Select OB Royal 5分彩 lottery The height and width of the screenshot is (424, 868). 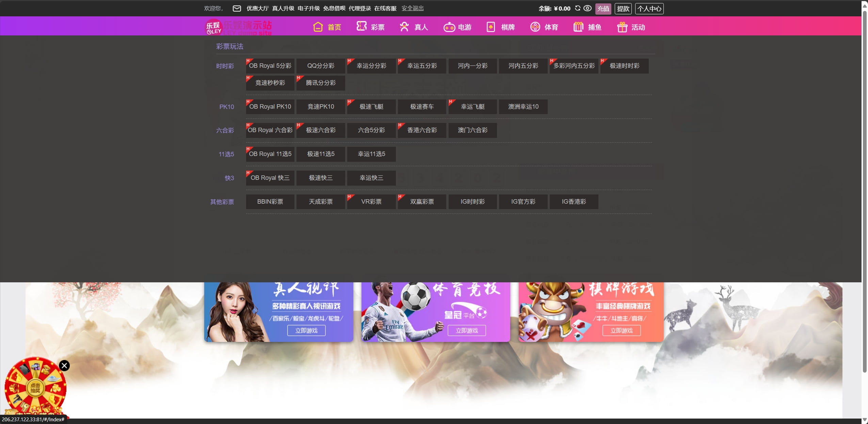(x=270, y=66)
